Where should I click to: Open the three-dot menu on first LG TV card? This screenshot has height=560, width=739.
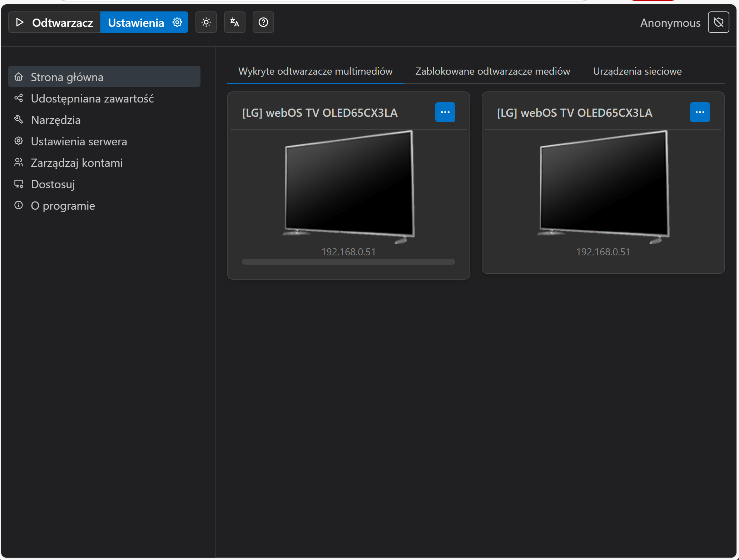[x=445, y=112]
